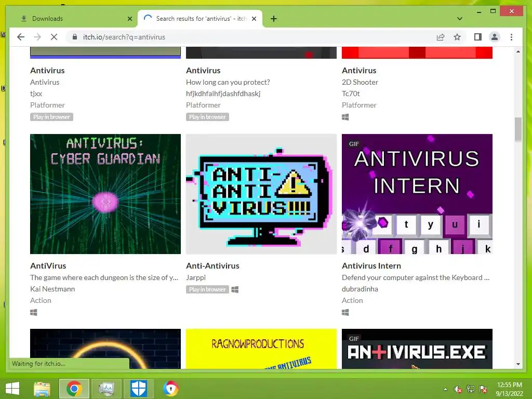532x399 pixels.
Task: Click the Chrome taskbar icon
Action: coord(74,389)
